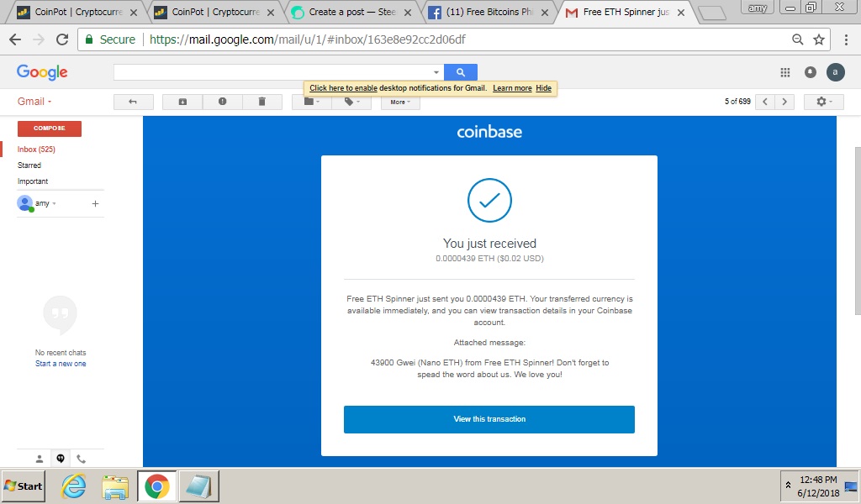Image resolution: width=861 pixels, height=504 pixels.
Task: Open Google notifications bell
Action: (811, 72)
